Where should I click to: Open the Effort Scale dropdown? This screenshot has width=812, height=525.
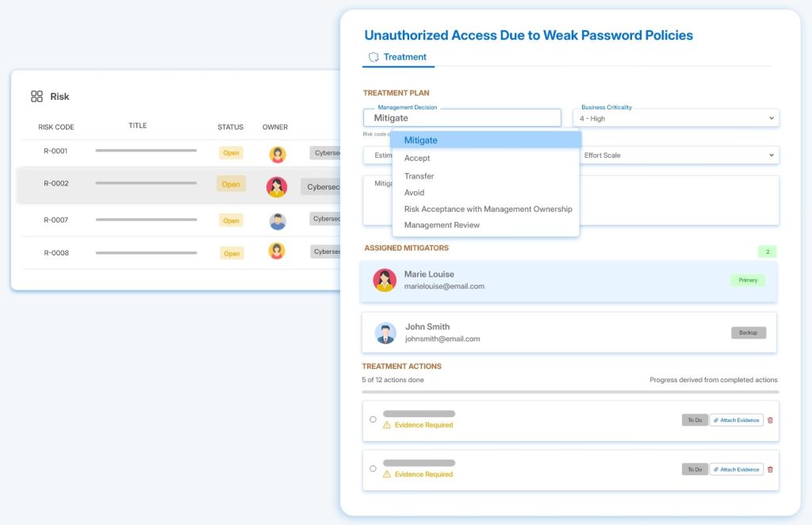(679, 155)
